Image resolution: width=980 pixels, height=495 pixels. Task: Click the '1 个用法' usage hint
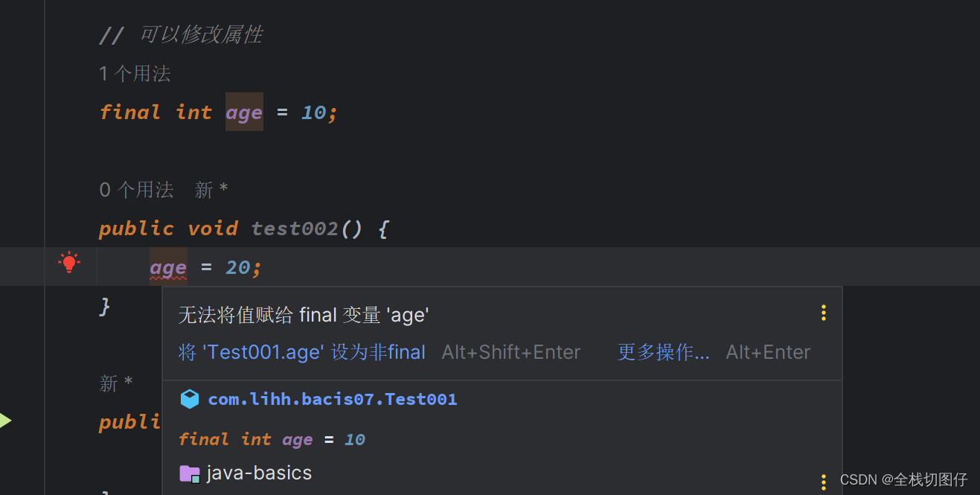135,73
